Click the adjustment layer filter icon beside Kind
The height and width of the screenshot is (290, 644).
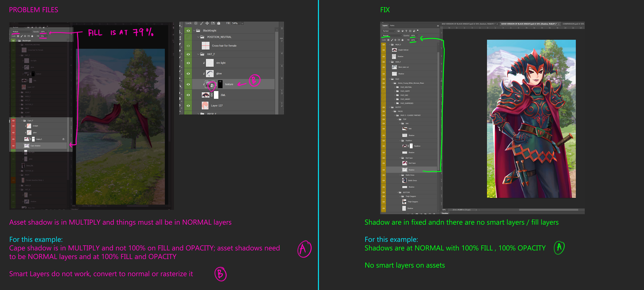402,31
